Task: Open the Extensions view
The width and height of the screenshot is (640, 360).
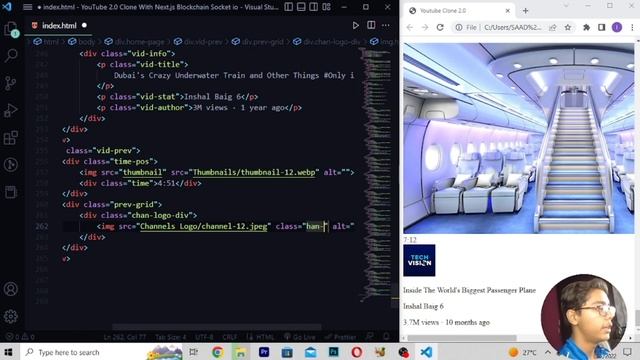Action: pyautogui.click(x=11, y=138)
